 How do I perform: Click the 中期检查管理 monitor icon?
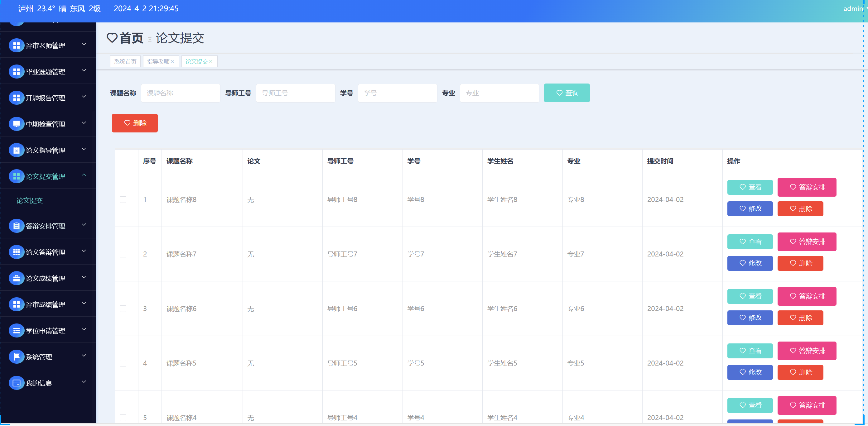tap(16, 124)
